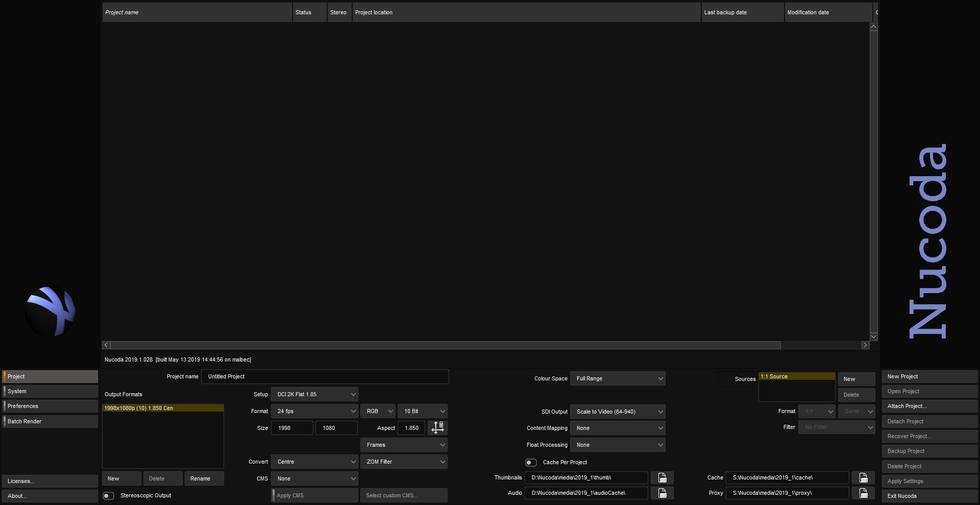Click Rename output format button
Image resolution: width=980 pixels, height=505 pixels.
[x=204, y=478]
